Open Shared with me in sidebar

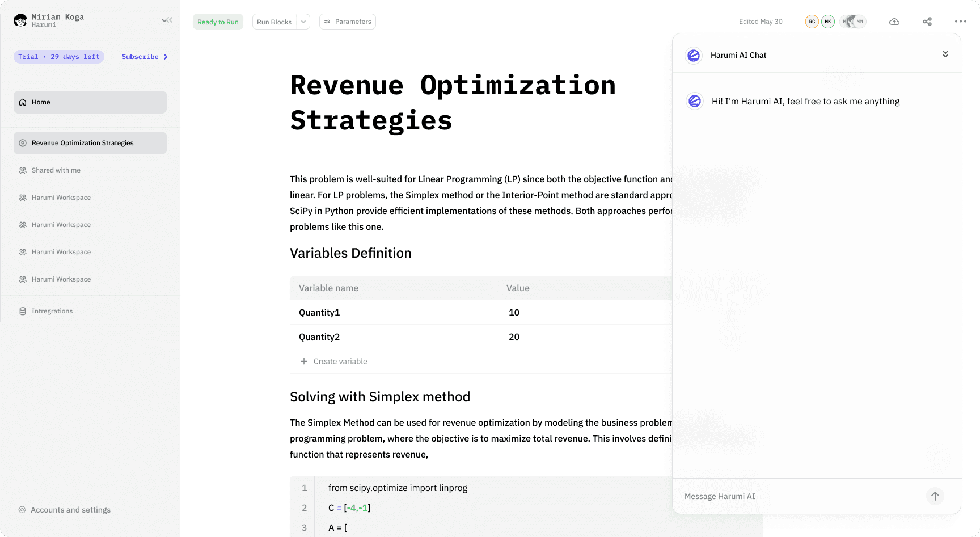[56, 170]
